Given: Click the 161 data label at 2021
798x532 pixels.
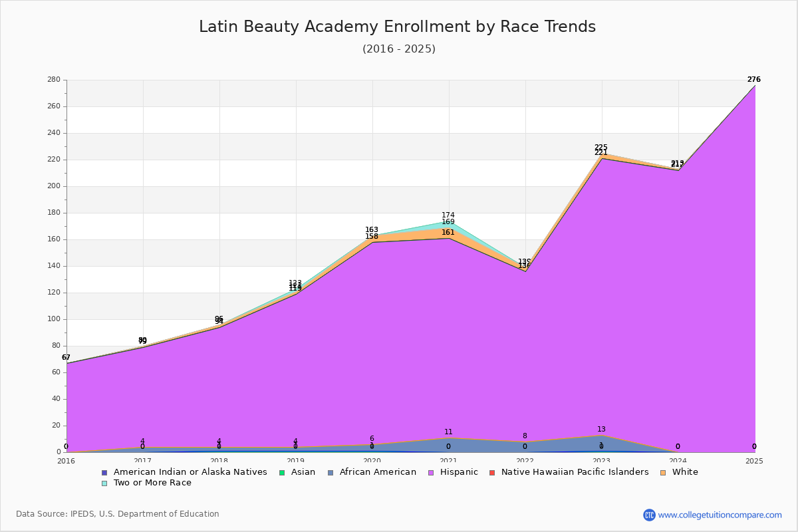Looking at the screenshot, I should coord(448,233).
